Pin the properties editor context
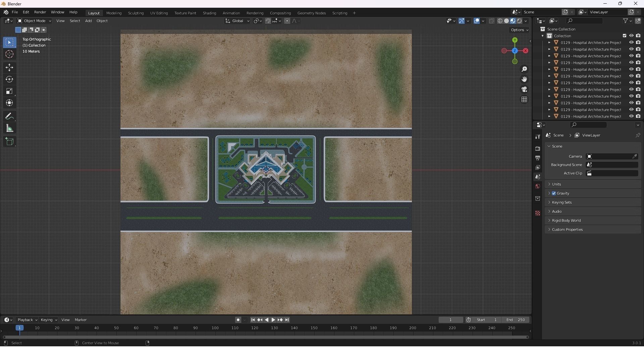 point(638,135)
